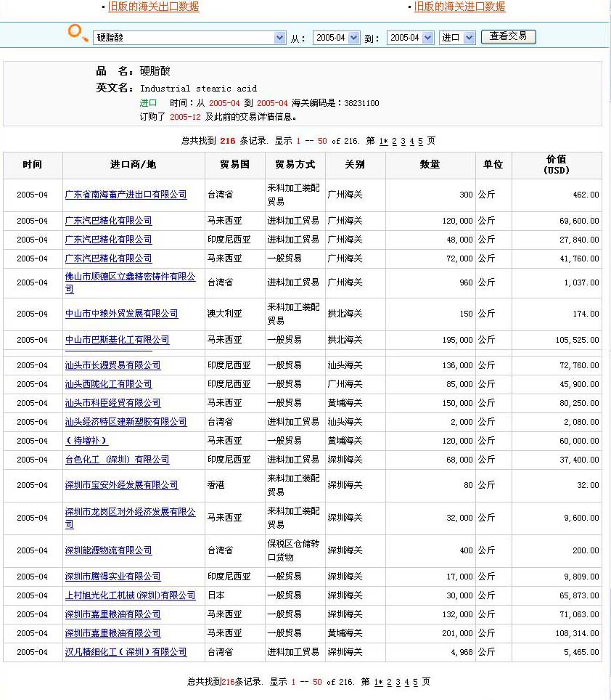
Task: Open 广东汽巴精化有限公司 link with 120,000 quantity
Action: click(108, 221)
